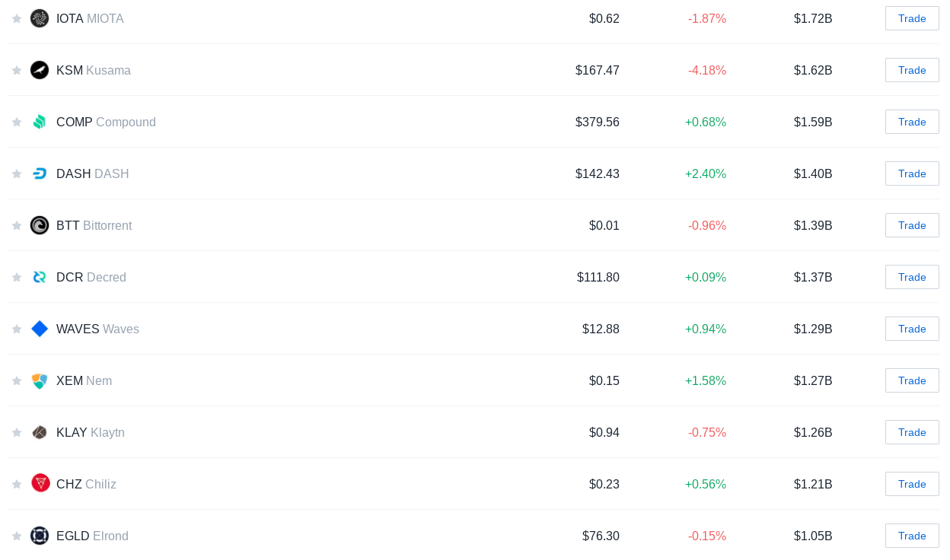Click the green Compound logo icon
Screen dimensions: 950x560
40,122
